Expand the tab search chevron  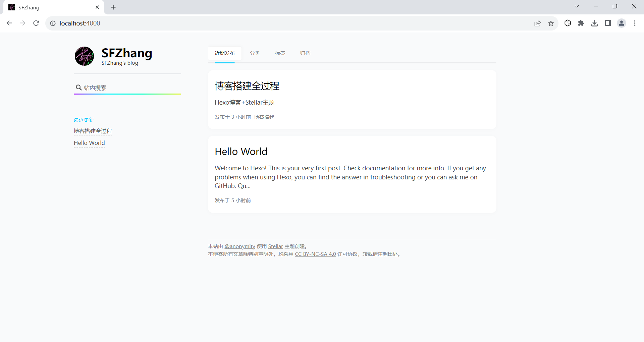pos(577,6)
